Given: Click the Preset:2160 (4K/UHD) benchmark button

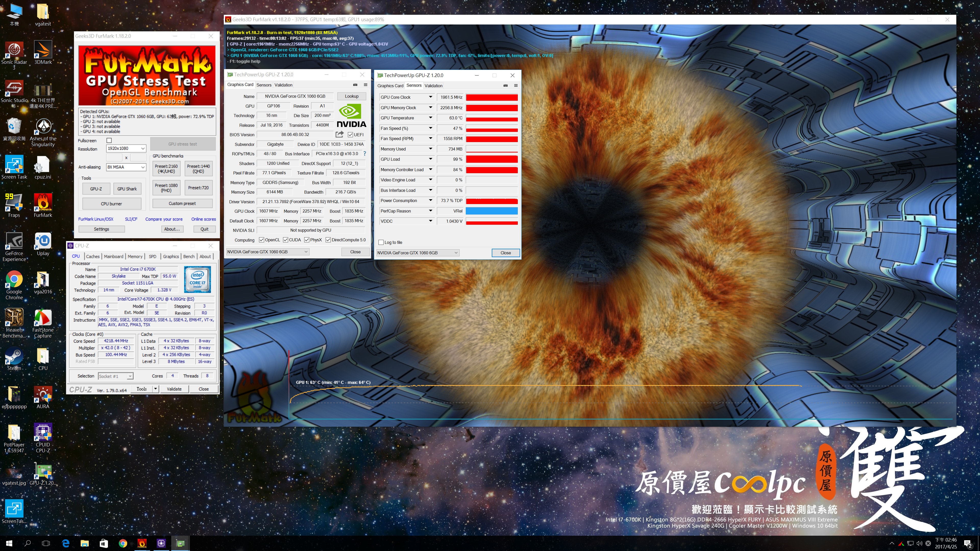Looking at the screenshot, I should (166, 168).
